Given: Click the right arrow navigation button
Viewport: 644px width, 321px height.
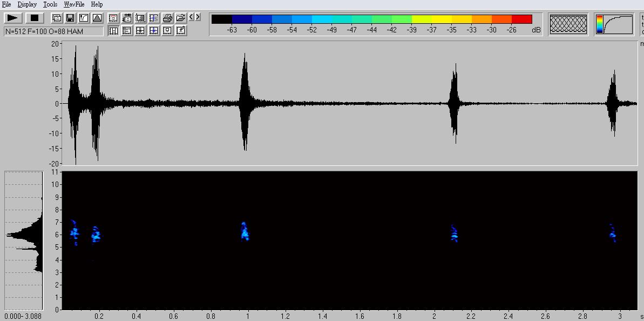Looking at the screenshot, I should pos(198,17).
